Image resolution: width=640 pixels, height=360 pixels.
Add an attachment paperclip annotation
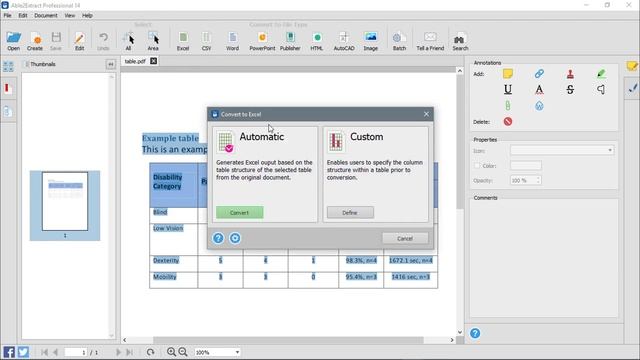[508, 106]
